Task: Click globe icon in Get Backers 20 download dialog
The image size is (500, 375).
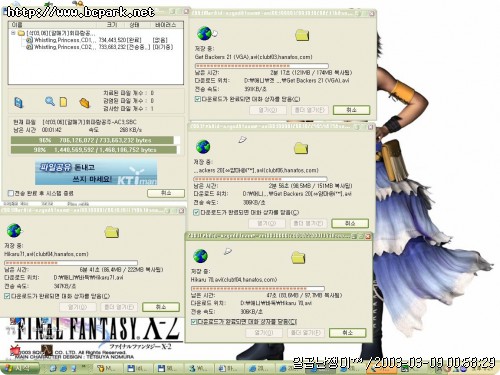Action: tap(203, 147)
